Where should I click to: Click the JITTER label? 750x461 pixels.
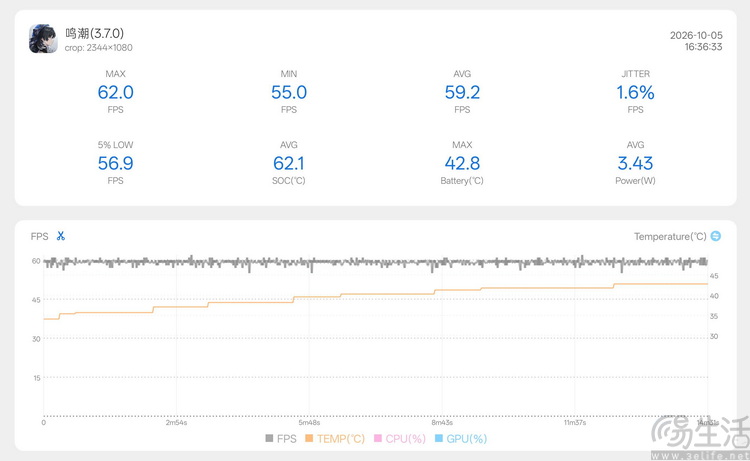pos(635,74)
